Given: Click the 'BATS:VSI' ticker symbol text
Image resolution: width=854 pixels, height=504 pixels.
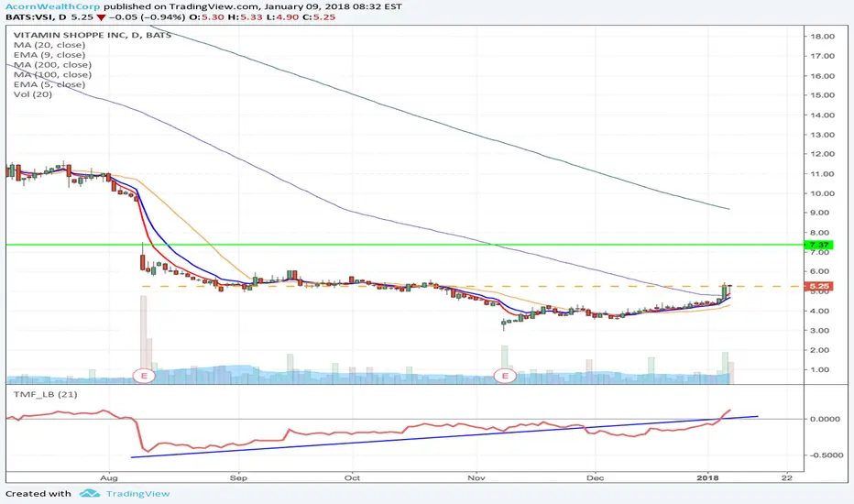Looking at the screenshot, I should pyautogui.click(x=29, y=16).
